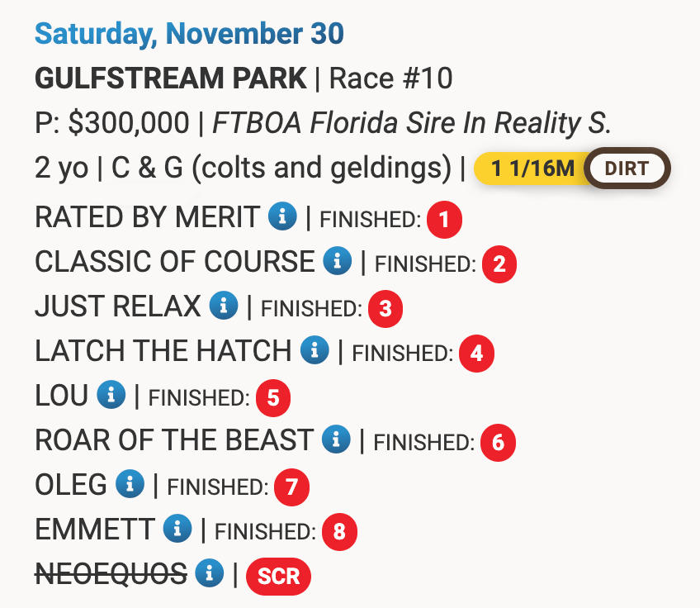The height and width of the screenshot is (608, 700).
Task: Select the DIRT surface badge
Action: coord(627,169)
